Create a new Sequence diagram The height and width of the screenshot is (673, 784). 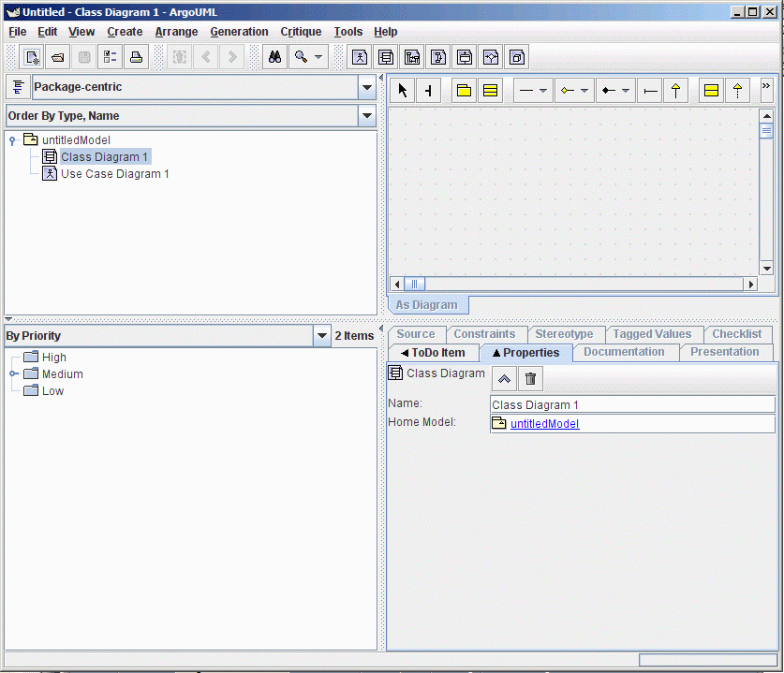412,57
